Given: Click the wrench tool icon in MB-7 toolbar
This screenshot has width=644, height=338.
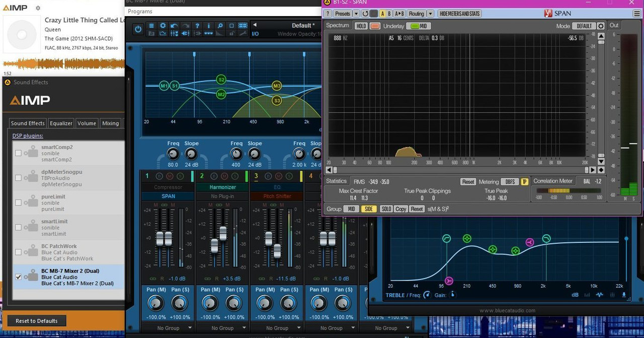Looking at the screenshot, I should [x=243, y=34].
